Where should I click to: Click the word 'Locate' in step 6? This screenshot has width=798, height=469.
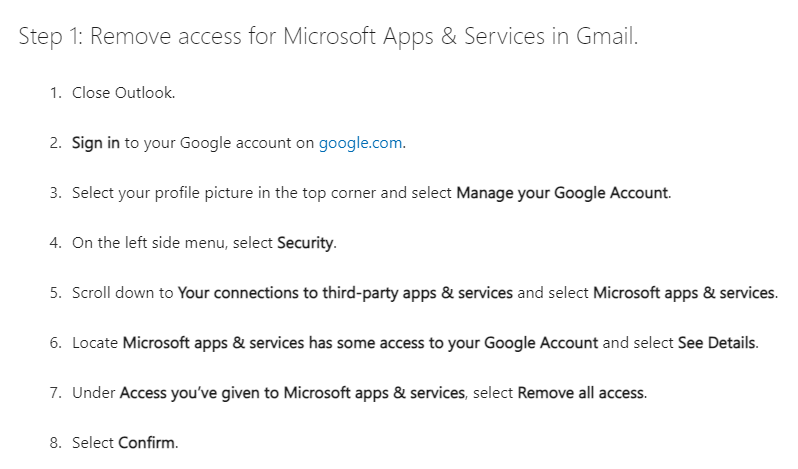pos(95,343)
